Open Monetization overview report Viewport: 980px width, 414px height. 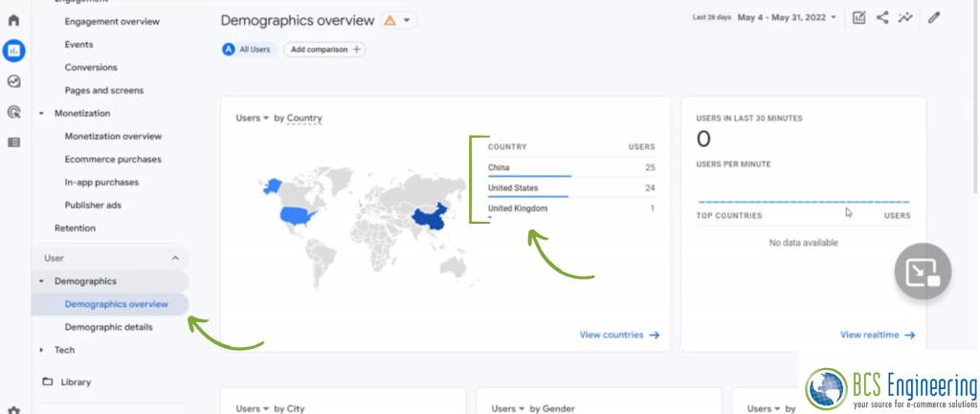point(113,136)
